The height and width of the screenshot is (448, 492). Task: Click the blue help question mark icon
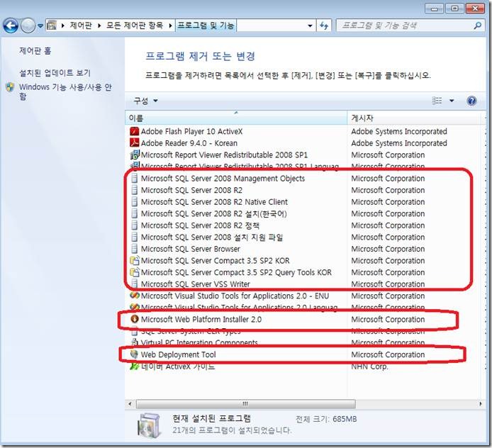pyautogui.click(x=471, y=101)
